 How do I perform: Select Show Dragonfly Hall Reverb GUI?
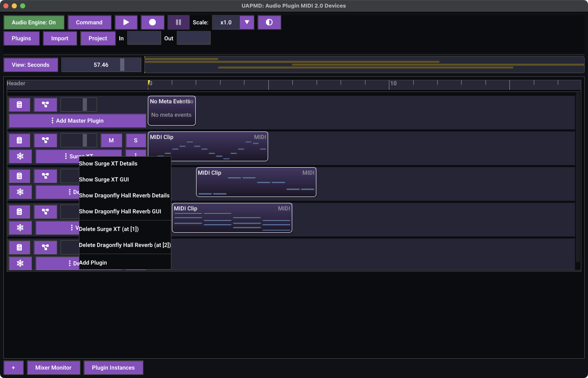click(x=125, y=211)
